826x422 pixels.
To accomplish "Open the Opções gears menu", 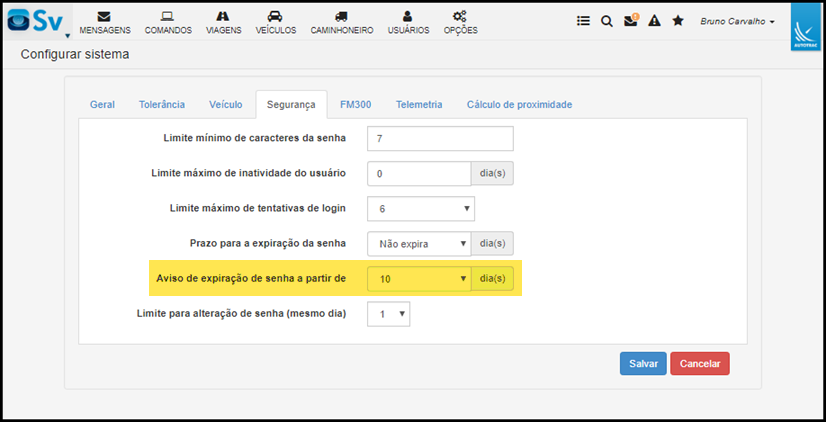I will point(460,23).
